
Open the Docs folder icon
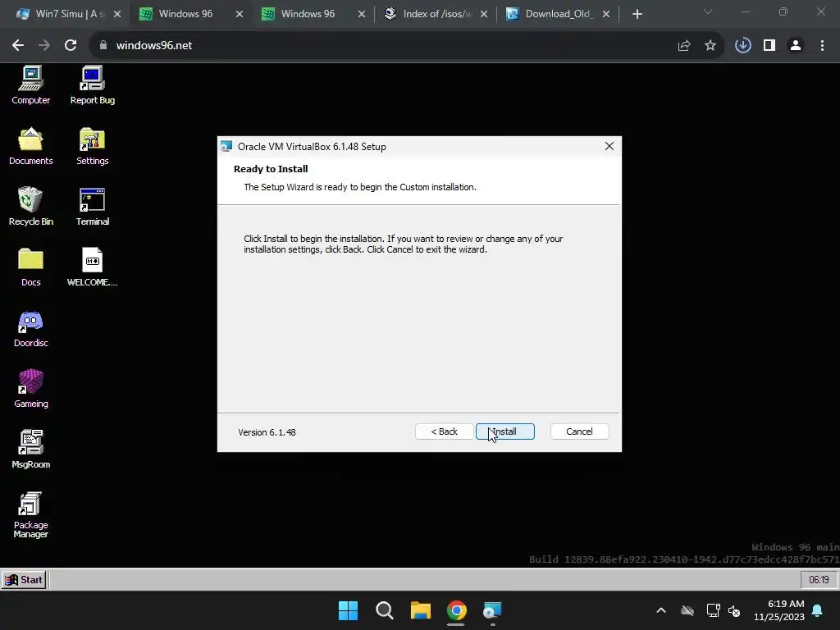pos(30,267)
